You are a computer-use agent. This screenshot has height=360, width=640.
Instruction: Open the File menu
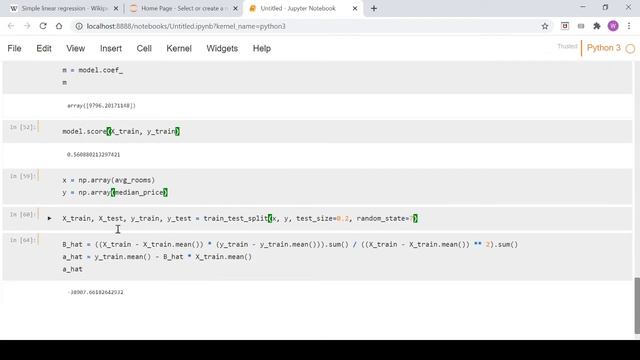tap(14, 49)
